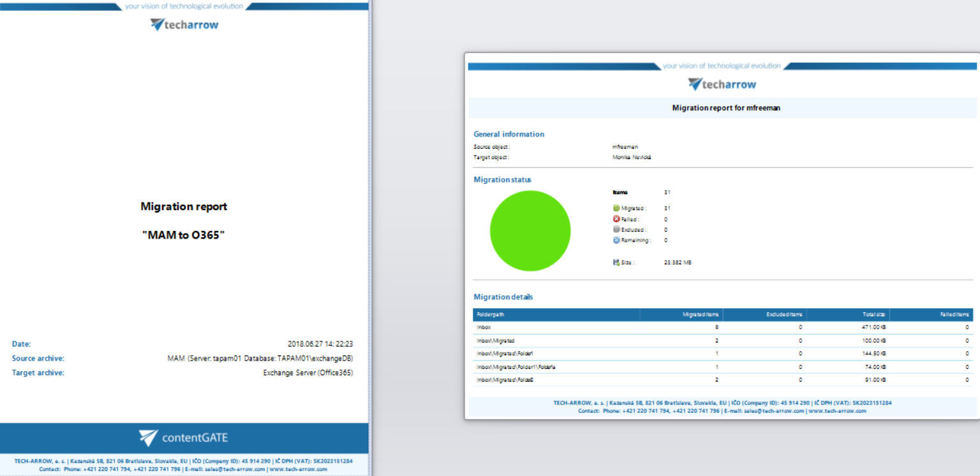The width and height of the screenshot is (980, 476).
Task: Select the '91.00 KB' total size cell
Action: 875,380
